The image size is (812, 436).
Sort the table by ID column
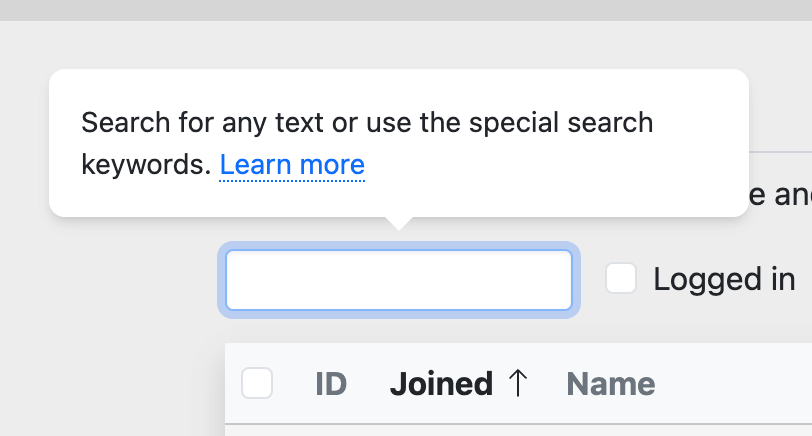click(331, 383)
